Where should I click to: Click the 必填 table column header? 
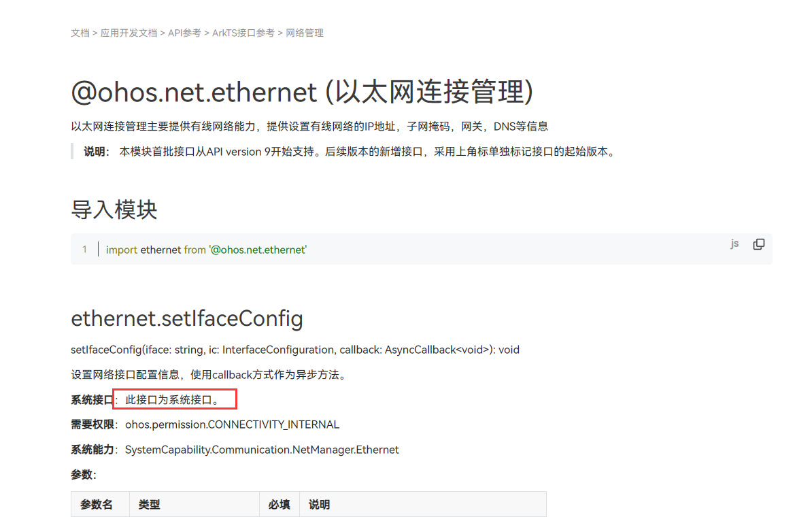pyautogui.click(x=279, y=505)
